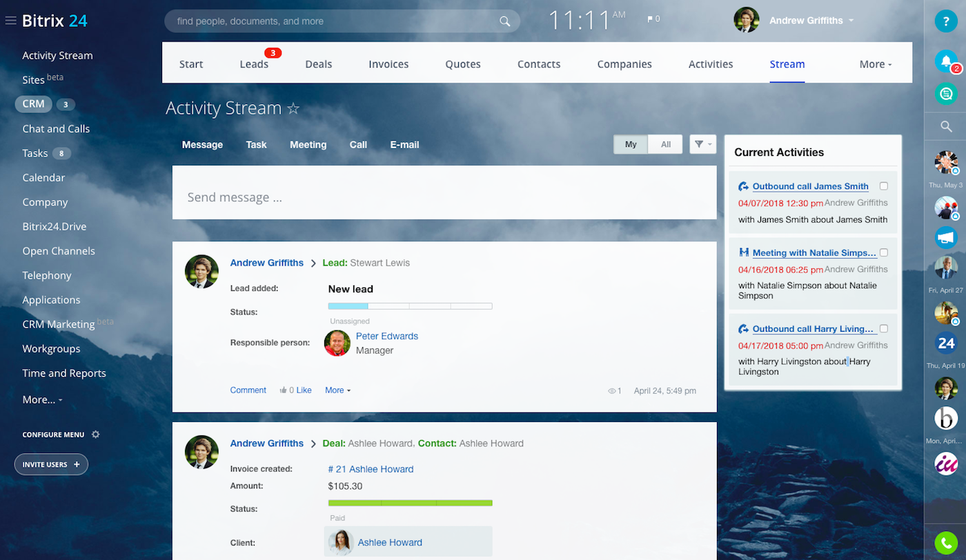Open the Peter Edwards profile link
The height and width of the screenshot is (560, 966).
click(386, 336)
